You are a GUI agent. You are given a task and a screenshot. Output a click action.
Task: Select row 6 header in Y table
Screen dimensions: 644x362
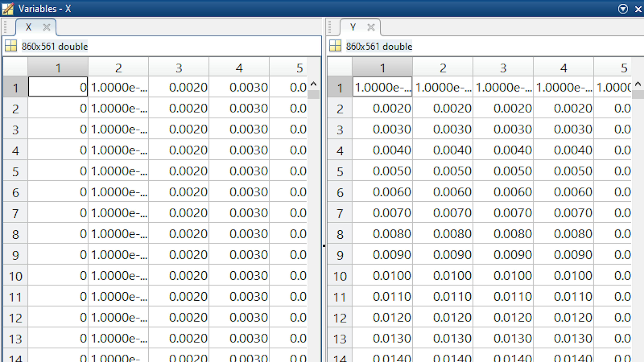click(340, 191)
